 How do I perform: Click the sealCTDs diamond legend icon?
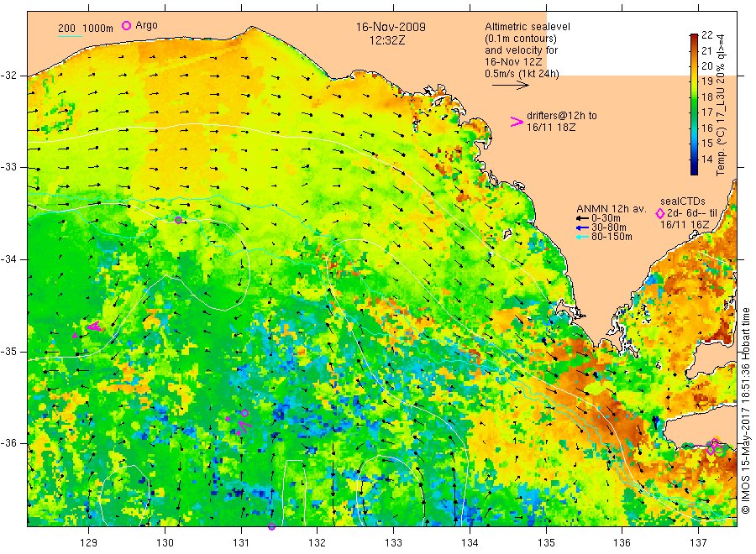tap(660, 213)
